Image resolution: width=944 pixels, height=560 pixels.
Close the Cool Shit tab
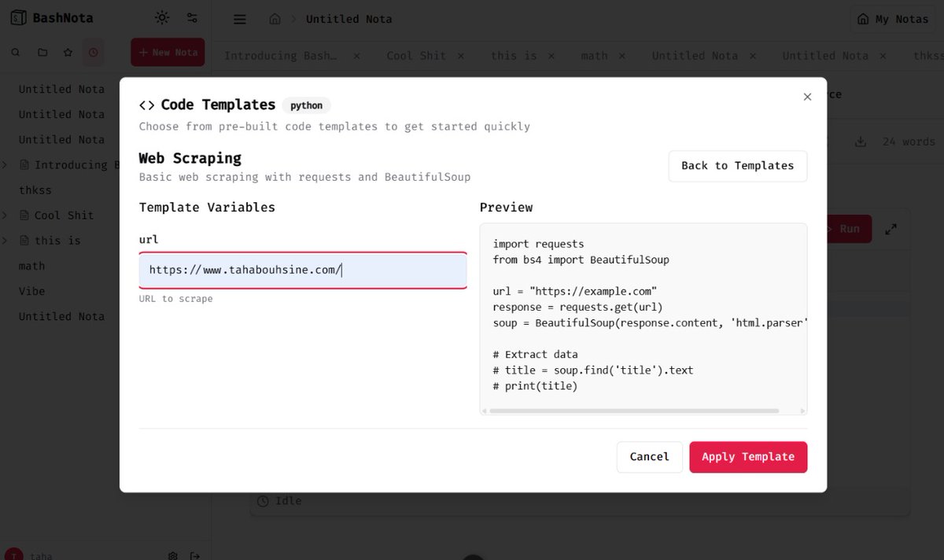click(x=461, y=56)
